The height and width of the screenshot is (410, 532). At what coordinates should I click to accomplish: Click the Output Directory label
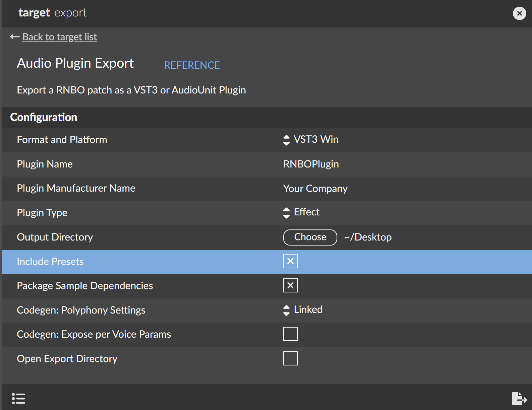point(55,237)
